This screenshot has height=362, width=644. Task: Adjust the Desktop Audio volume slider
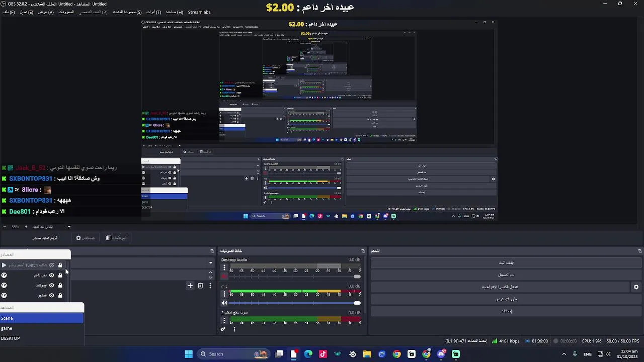[x=295, y=277]
